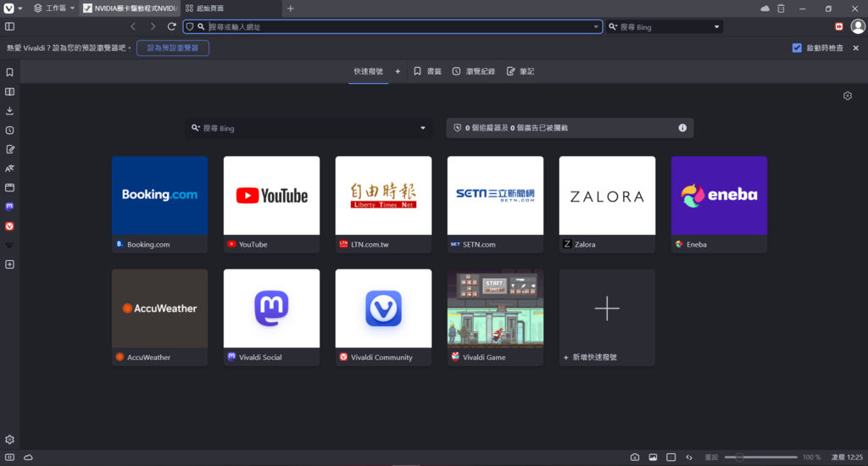The image size is (868, 466).
Task: Open Wikipedia web panel in sidebar
Action: pos(9,245)
